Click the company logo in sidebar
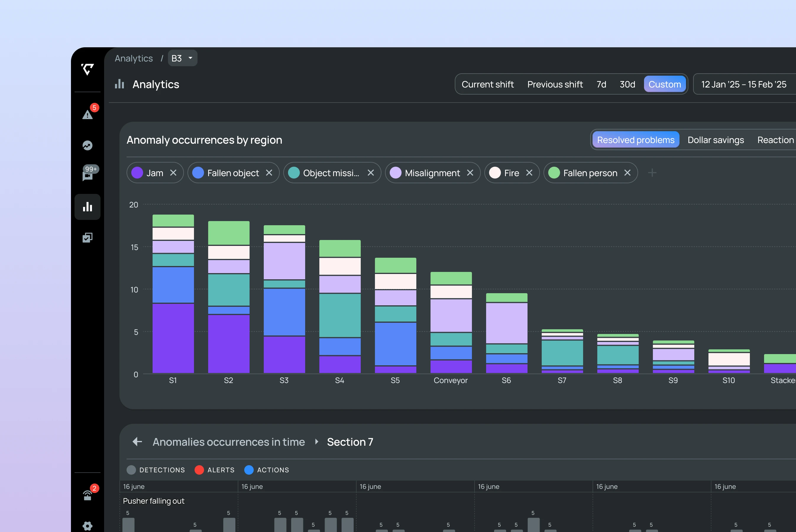 click(88, 69)
